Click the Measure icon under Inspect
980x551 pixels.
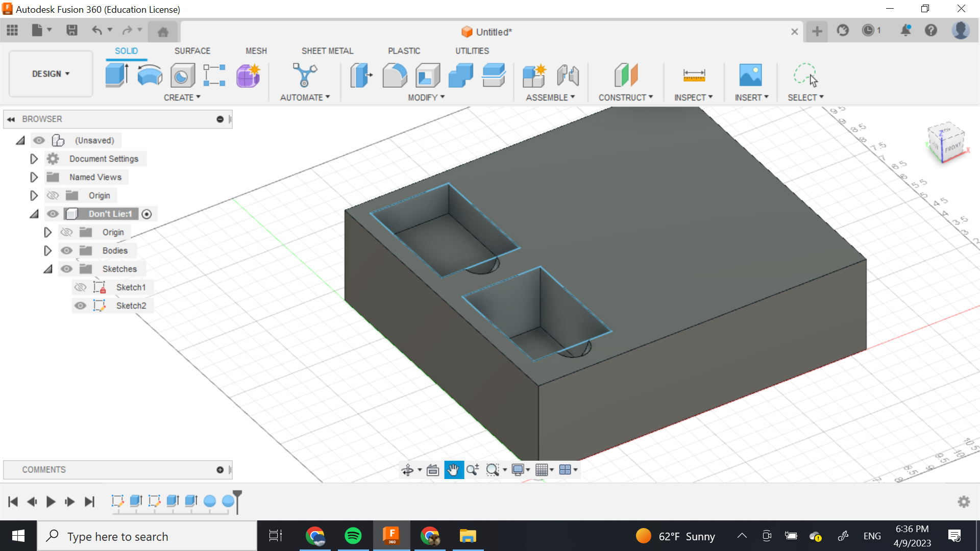(x=694, y=76)
